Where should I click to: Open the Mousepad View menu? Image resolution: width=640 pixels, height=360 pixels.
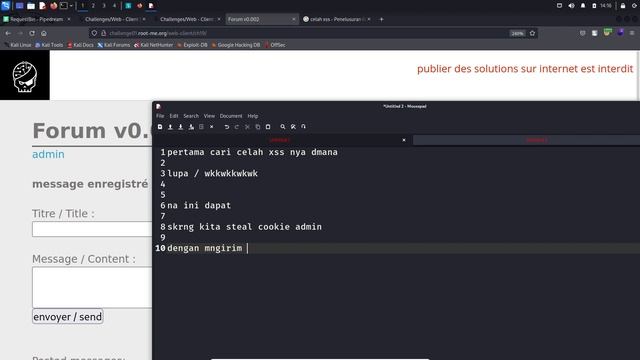pyautogui.click(x=209, y=116)
